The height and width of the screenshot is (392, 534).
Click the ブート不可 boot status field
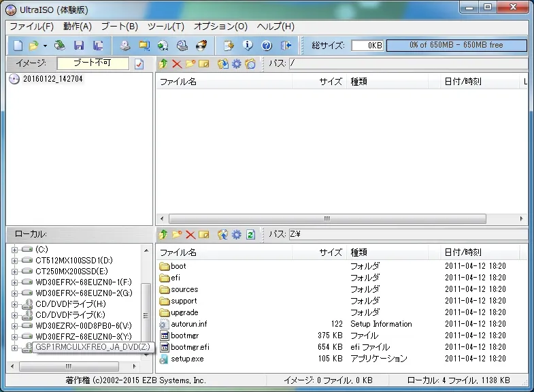(x=93, y=63)
